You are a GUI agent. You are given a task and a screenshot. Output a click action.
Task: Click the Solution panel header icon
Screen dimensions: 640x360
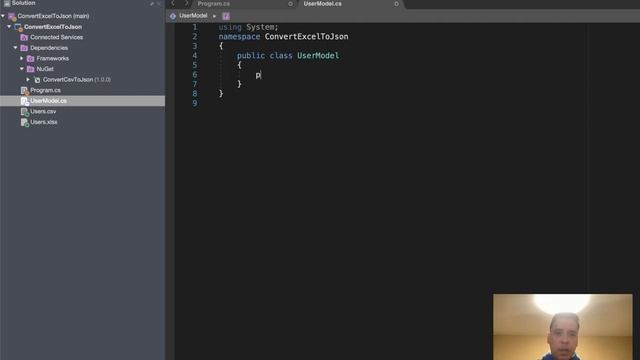(7, 3)
